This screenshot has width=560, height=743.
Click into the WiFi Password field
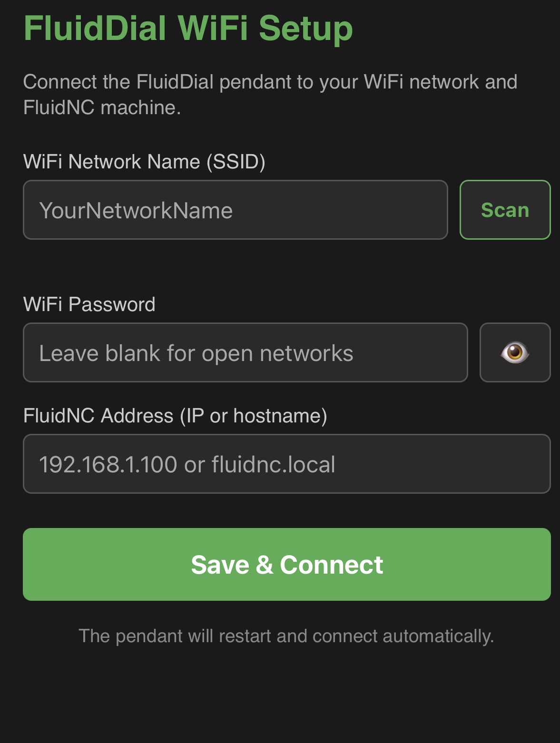(x=245, y=352)
